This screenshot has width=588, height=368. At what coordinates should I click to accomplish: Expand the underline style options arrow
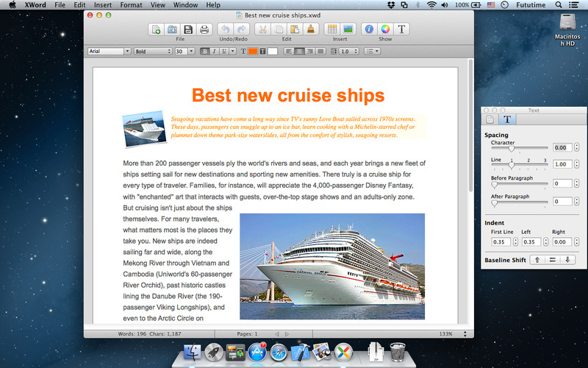[x=233, y=52]
